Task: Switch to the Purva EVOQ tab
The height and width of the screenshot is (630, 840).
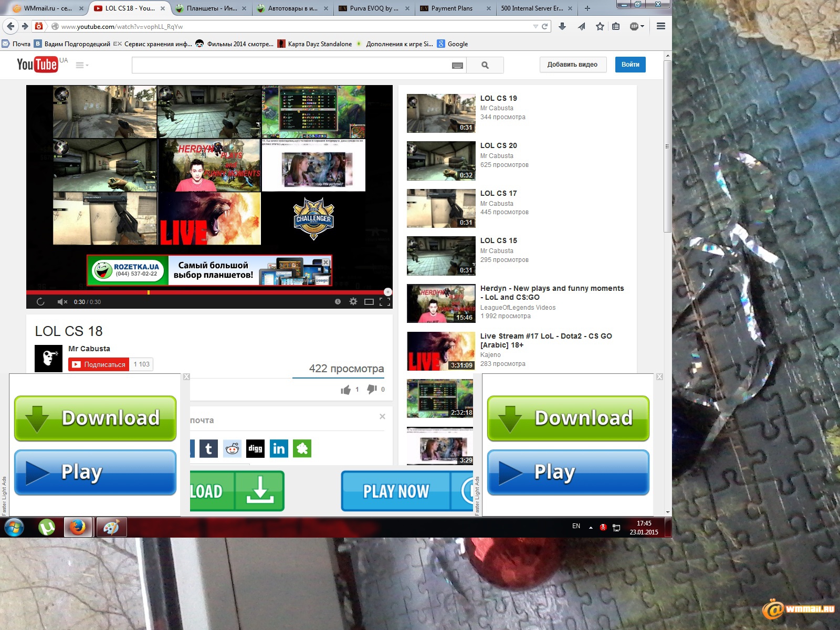Action: [373, 8]
